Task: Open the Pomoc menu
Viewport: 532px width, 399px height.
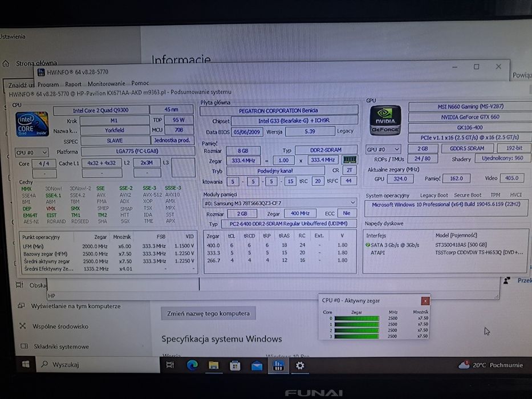Action: click(140, 83)
